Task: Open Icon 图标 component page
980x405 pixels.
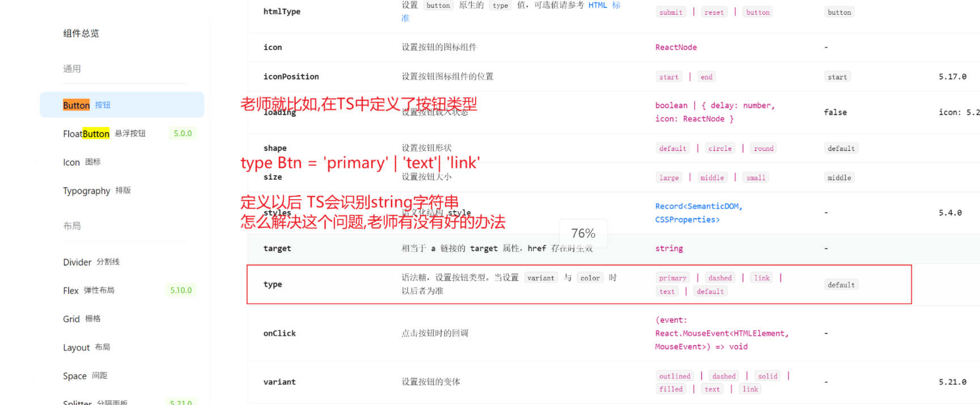Action: pos(82,162)
